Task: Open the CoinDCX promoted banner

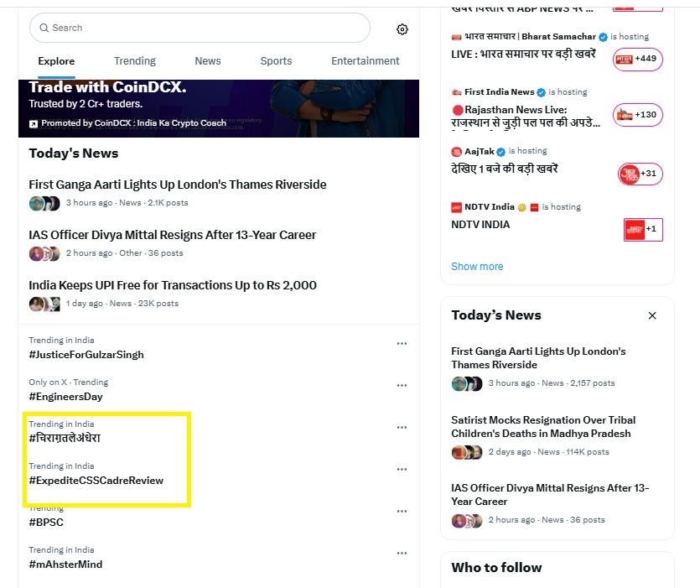Action: [219, 108]
